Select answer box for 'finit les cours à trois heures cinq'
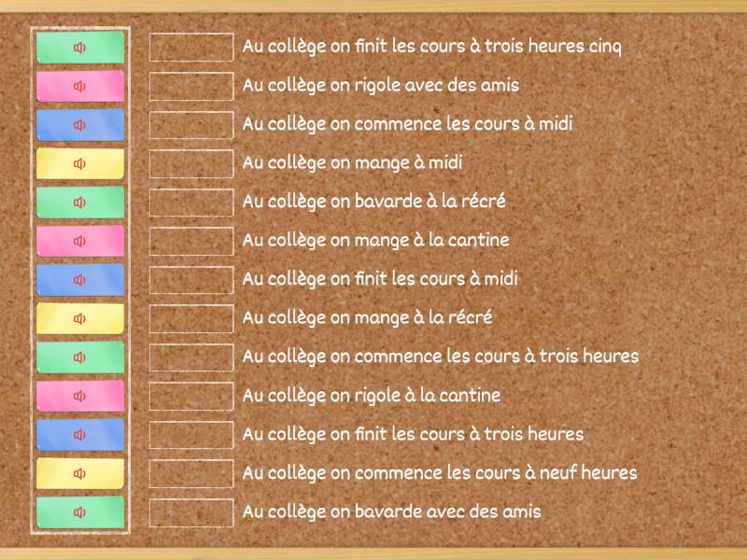Image resolution: width=747 pixels, height=560 pixels. 191,48
